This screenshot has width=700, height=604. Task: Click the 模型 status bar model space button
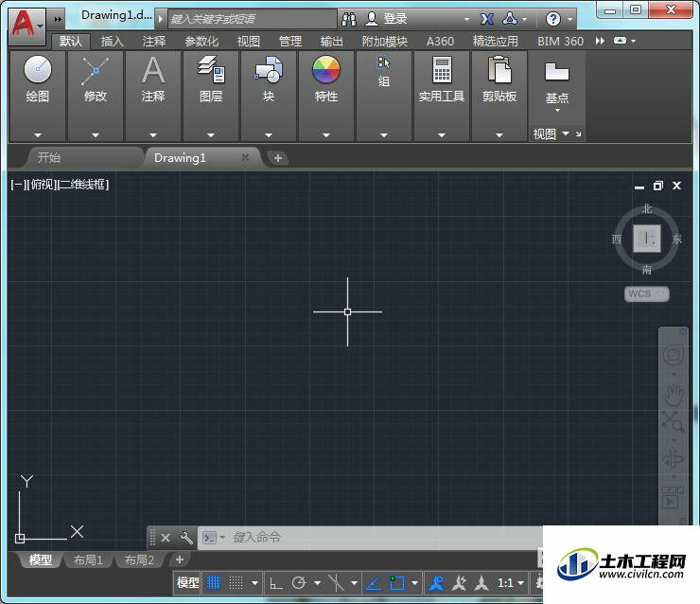pyautogui.click(x=187, y=582)
